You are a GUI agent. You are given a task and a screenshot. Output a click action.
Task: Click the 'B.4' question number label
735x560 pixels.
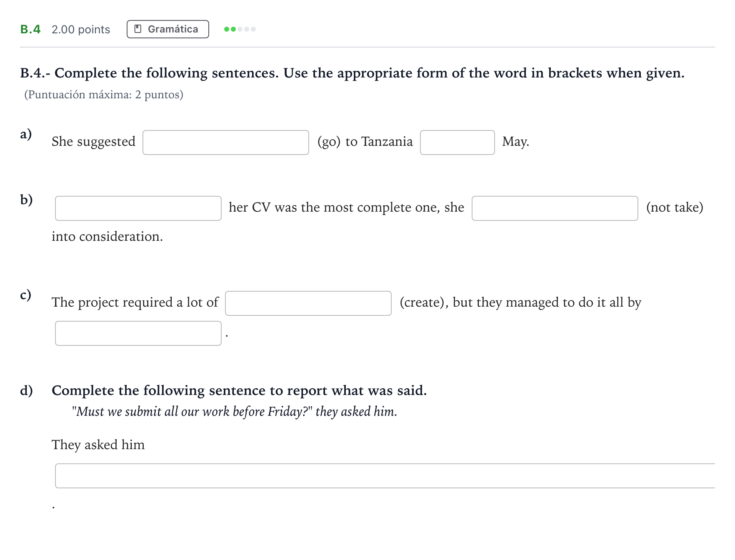(x=30, y=29)
